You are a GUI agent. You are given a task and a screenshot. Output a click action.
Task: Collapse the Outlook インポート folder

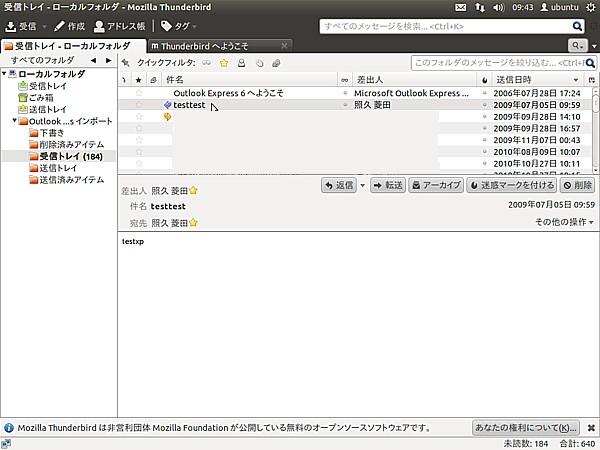click(15, 121)
